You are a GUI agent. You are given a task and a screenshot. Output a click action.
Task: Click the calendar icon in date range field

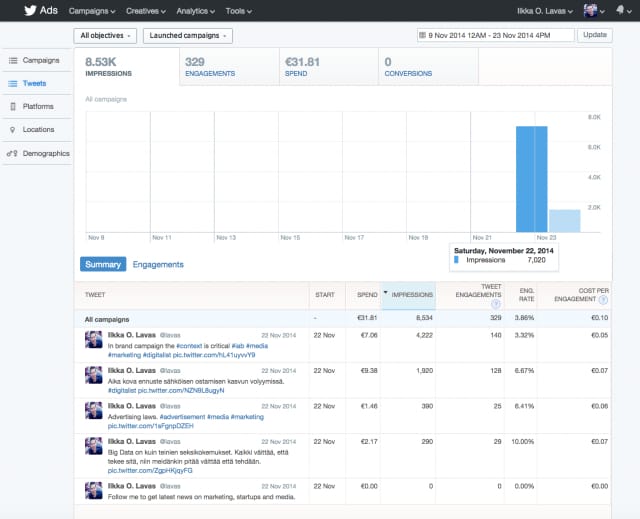point(424,35)
